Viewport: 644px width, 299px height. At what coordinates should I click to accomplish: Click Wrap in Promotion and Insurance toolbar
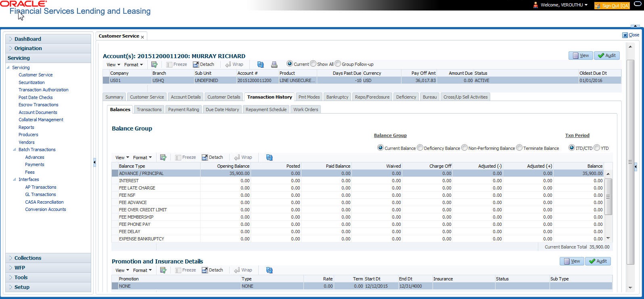click(x=243, y=270)
